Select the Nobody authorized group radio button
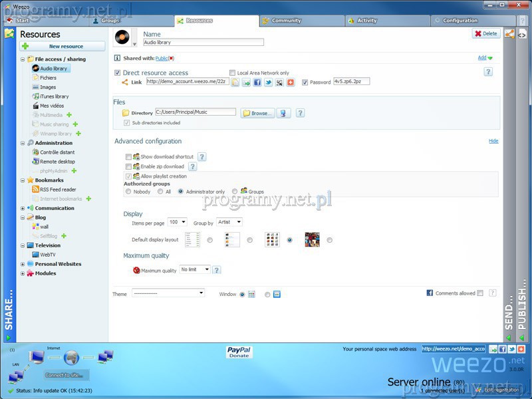 coord(128,192)
